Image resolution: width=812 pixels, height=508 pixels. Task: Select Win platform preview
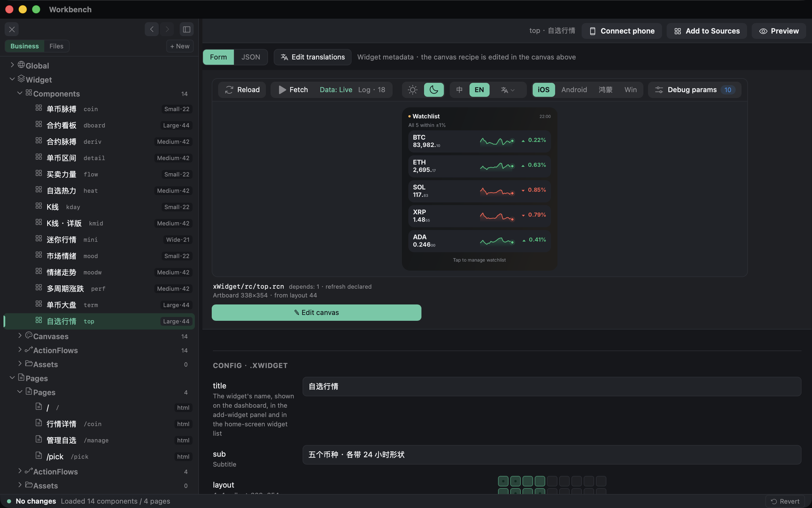click(631, 90)
